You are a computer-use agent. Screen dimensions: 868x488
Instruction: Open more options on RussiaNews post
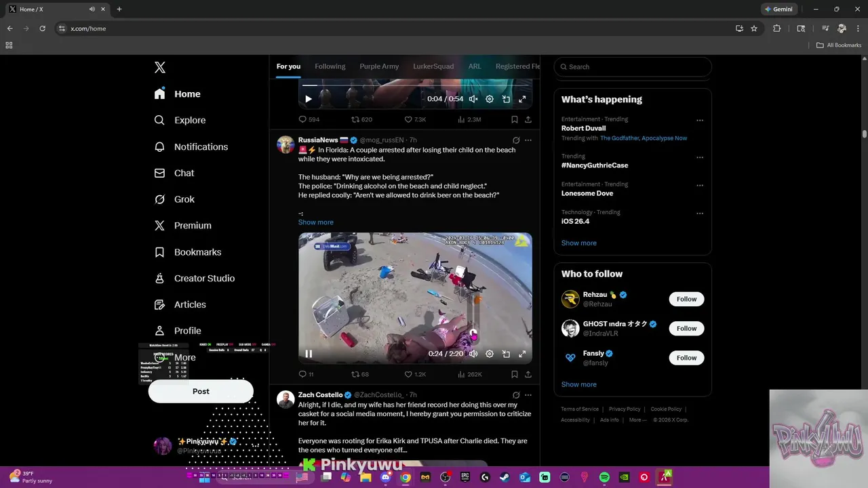[528, 140]
